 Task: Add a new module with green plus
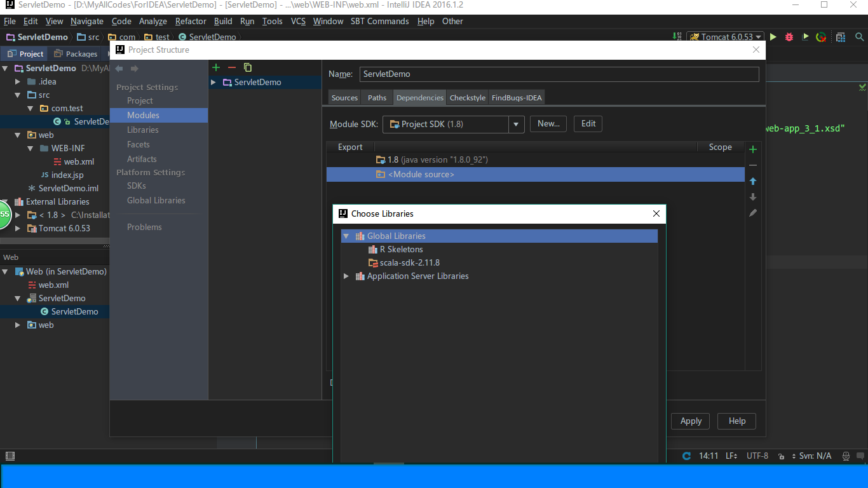216,67
